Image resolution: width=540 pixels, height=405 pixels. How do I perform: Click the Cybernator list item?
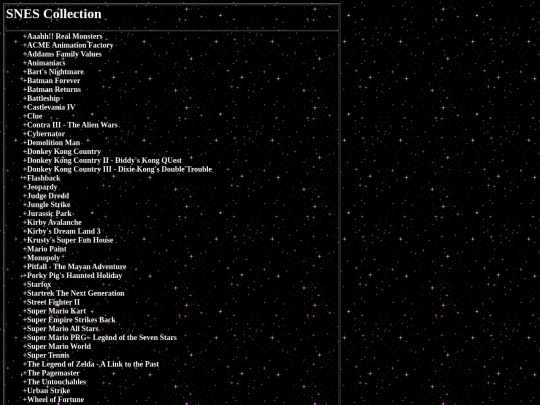pos(46,134)
